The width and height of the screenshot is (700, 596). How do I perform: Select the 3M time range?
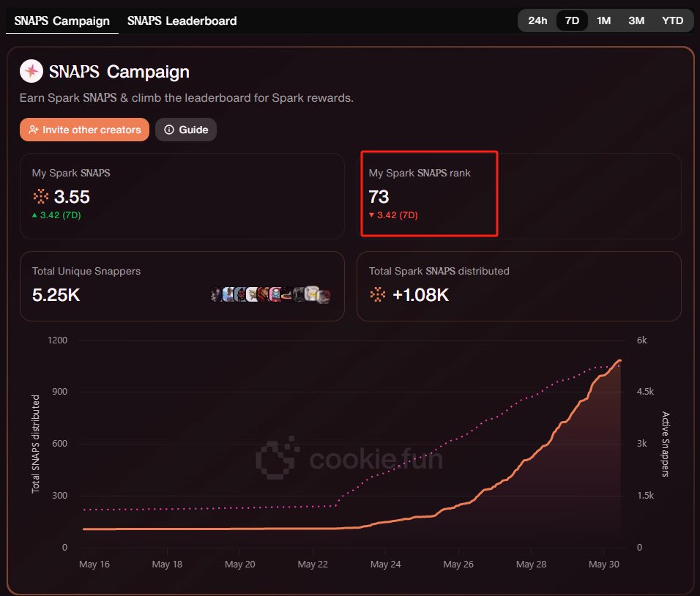click(x=636, y=21)
